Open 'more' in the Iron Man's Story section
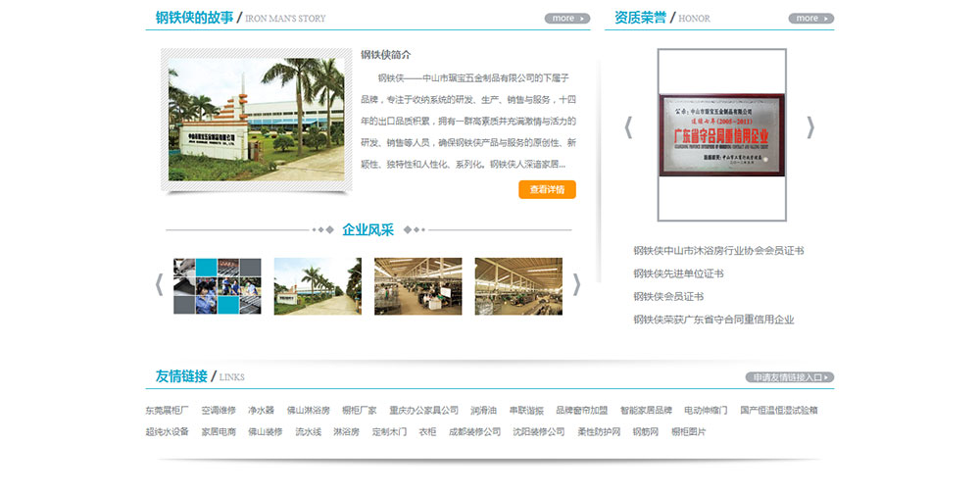Screen dimensions: 980x494 [566, 18]
